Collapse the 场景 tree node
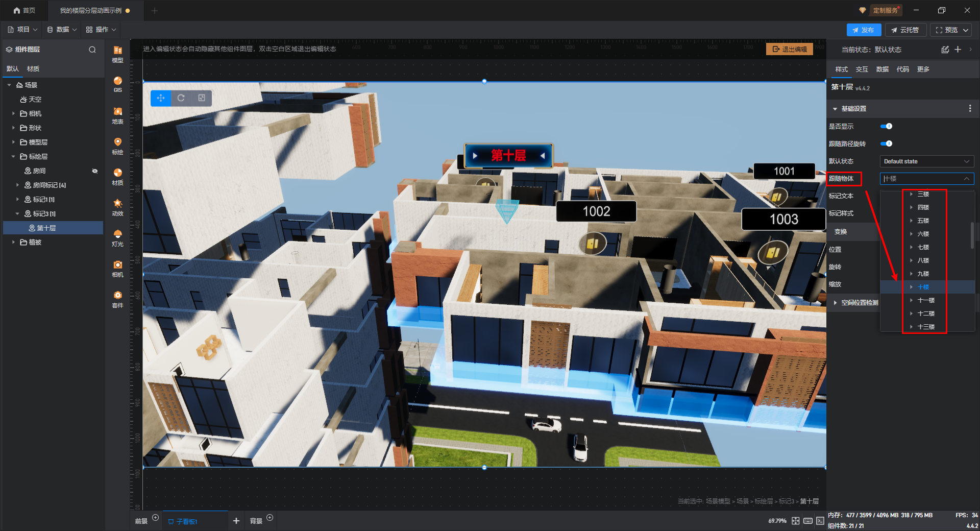 (9, 85)
